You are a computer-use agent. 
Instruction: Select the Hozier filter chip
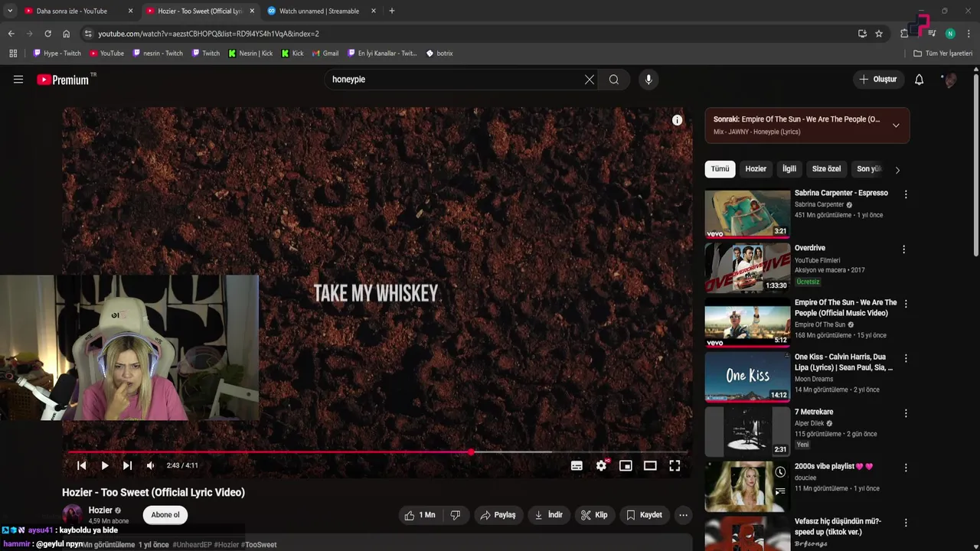(756, 169)
